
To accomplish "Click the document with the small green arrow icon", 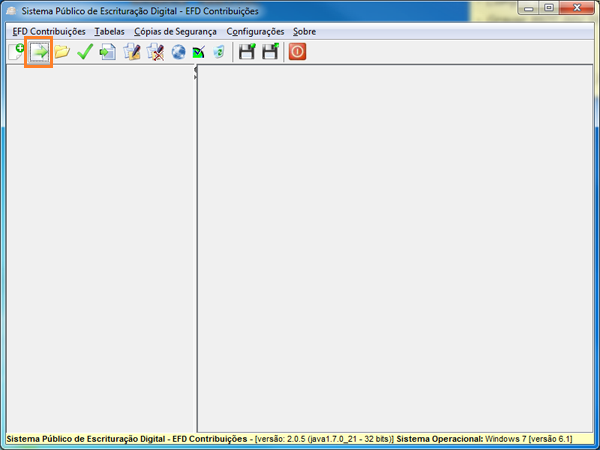I will click(108, 52).
